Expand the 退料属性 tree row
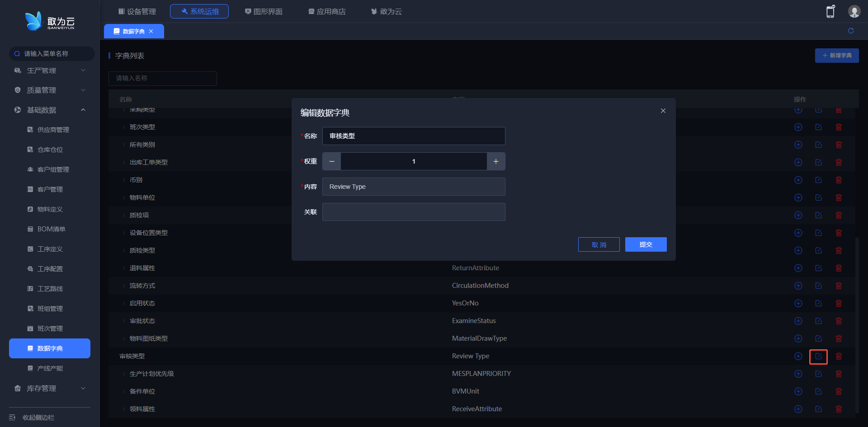 (x=124, y=268)
